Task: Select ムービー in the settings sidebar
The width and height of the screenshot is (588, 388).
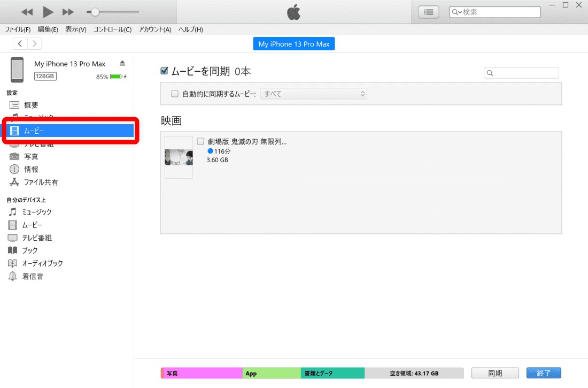Action: coord(69,131)
